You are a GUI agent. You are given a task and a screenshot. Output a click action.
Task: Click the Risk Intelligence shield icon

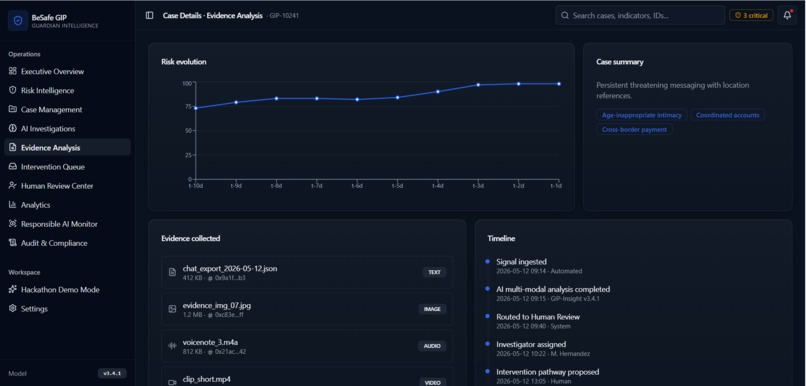pyautogui.click(x=13, y=90)
